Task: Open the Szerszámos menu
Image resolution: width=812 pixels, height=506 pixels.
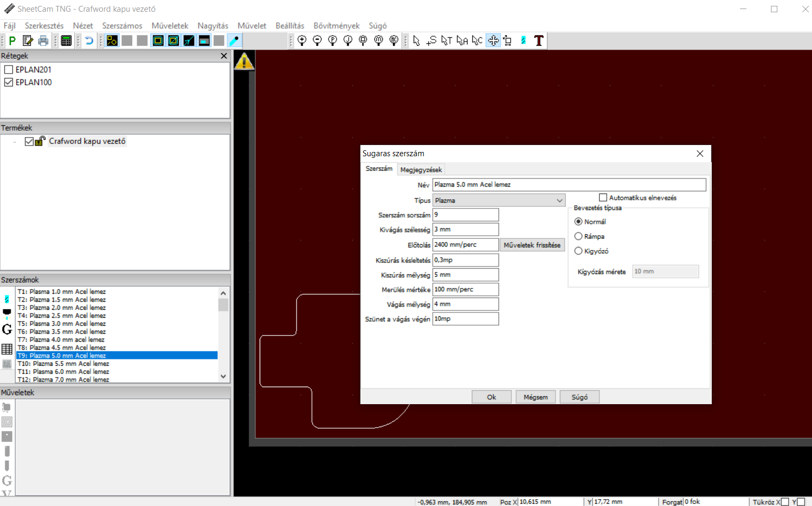Action: [x=122, y=26]
